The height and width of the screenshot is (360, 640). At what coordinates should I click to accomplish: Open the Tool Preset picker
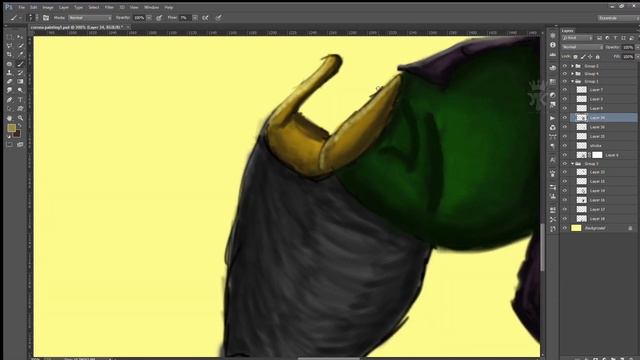(x=15, y=18)
